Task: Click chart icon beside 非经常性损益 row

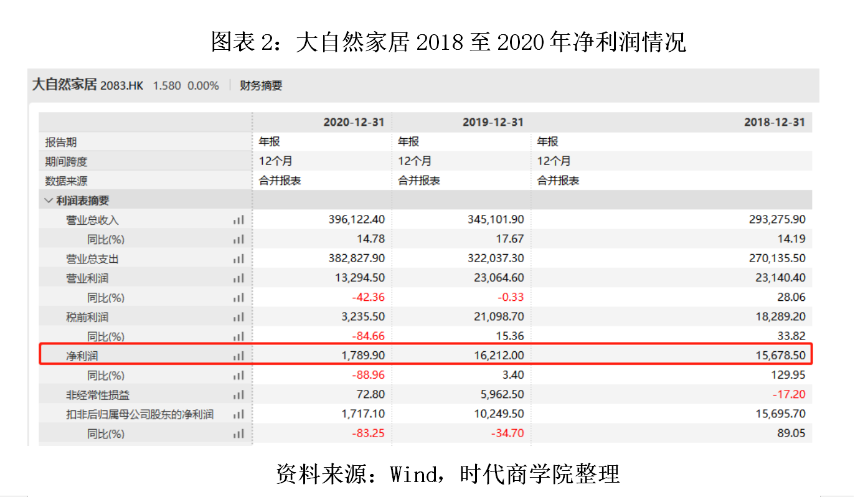Action: pos(238,395)
